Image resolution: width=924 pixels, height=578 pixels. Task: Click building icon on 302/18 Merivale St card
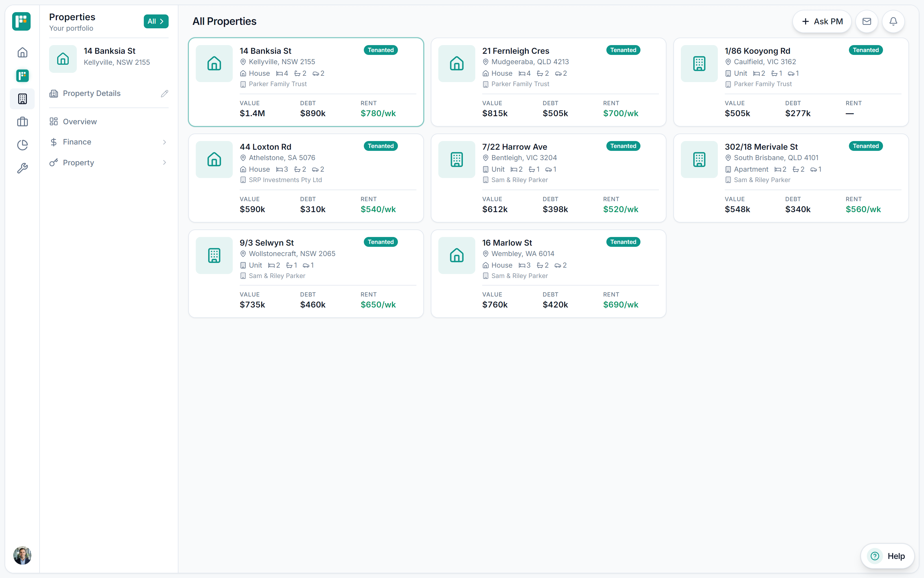(x=699, y=160)
